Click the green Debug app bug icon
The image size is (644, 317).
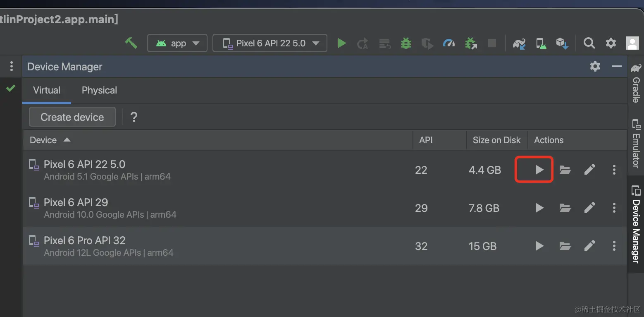[x=406, y=43]
